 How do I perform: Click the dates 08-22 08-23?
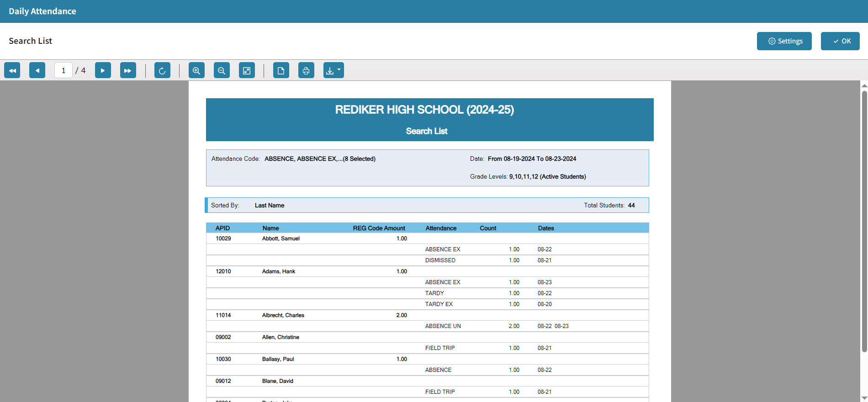(553, 326)
